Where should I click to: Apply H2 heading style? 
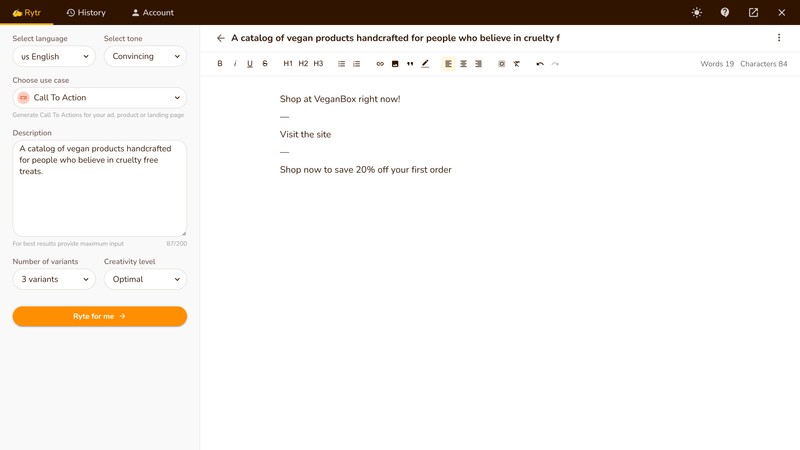pos(303,64)
